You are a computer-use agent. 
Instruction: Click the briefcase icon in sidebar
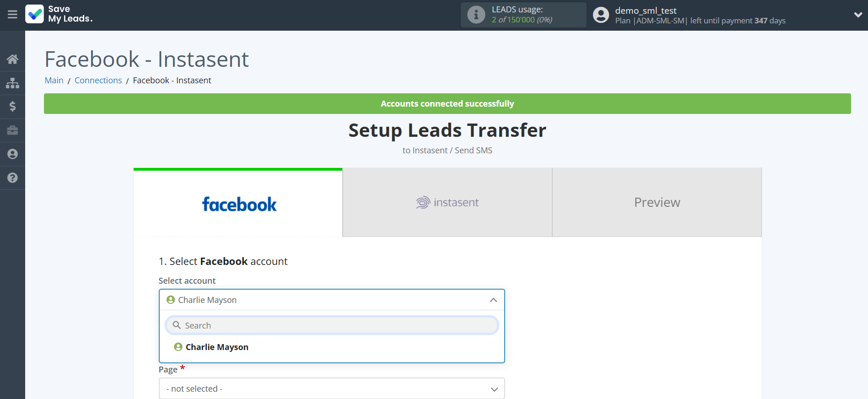point(12,130)
